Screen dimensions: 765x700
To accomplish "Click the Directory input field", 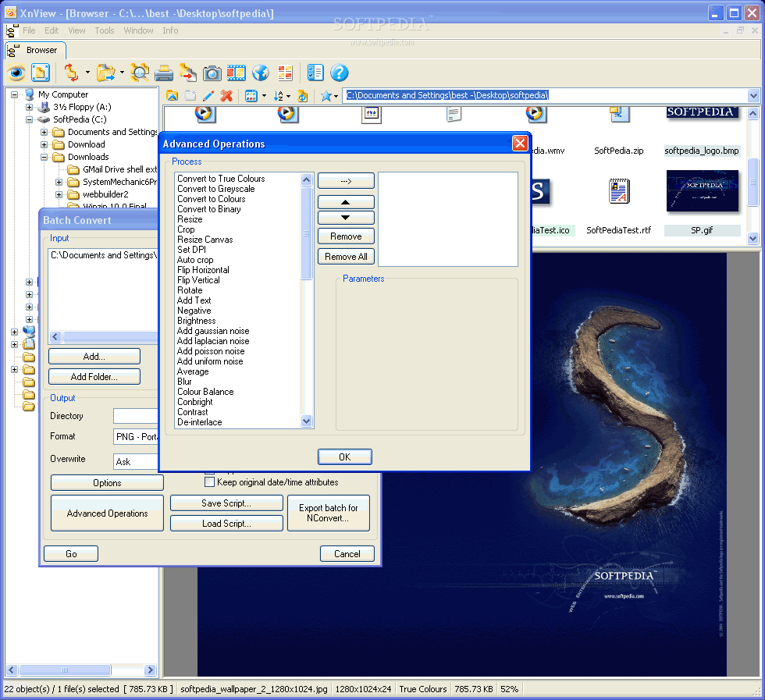I will (x=136, y=416).
